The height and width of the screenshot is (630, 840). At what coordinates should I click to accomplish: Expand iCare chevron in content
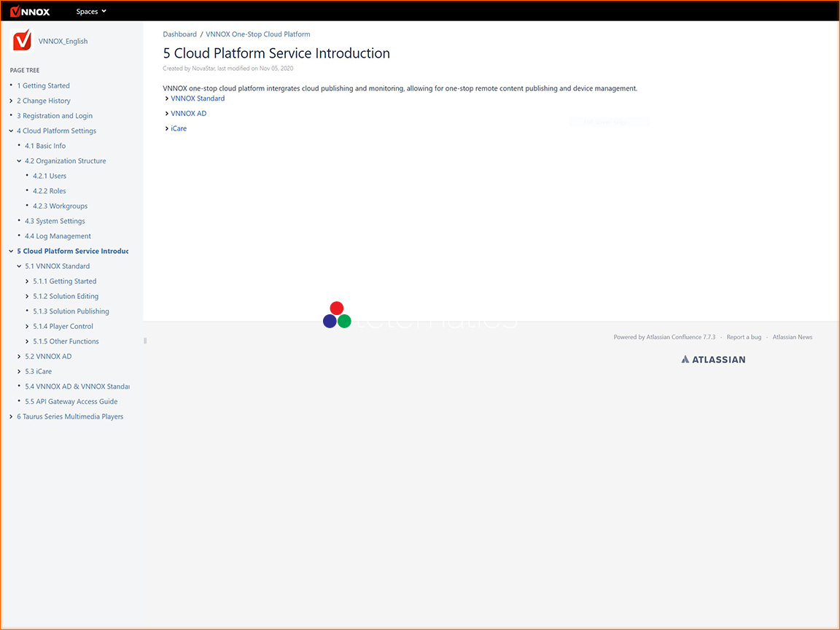[x=166, y=128]
